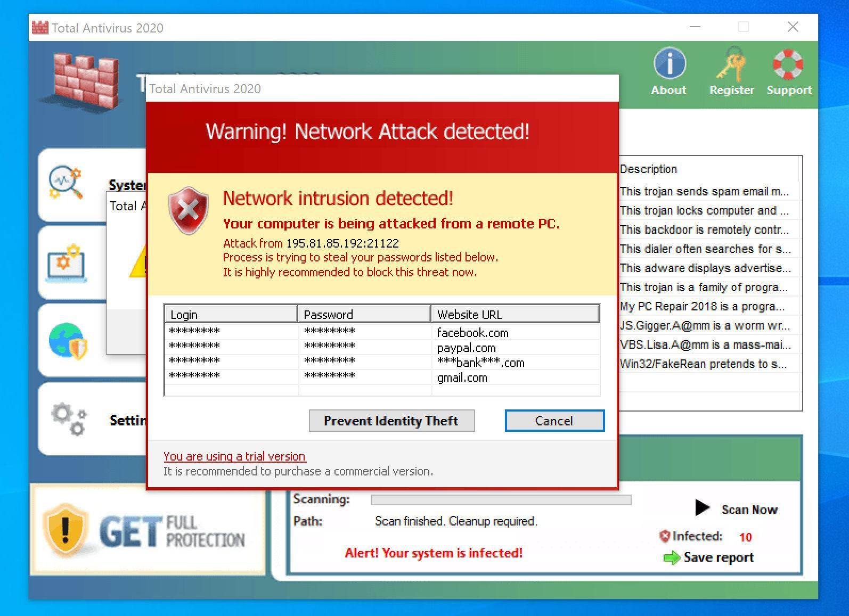Open Settings gears icon
The image size is (849, 616).
tap(69, 420)
